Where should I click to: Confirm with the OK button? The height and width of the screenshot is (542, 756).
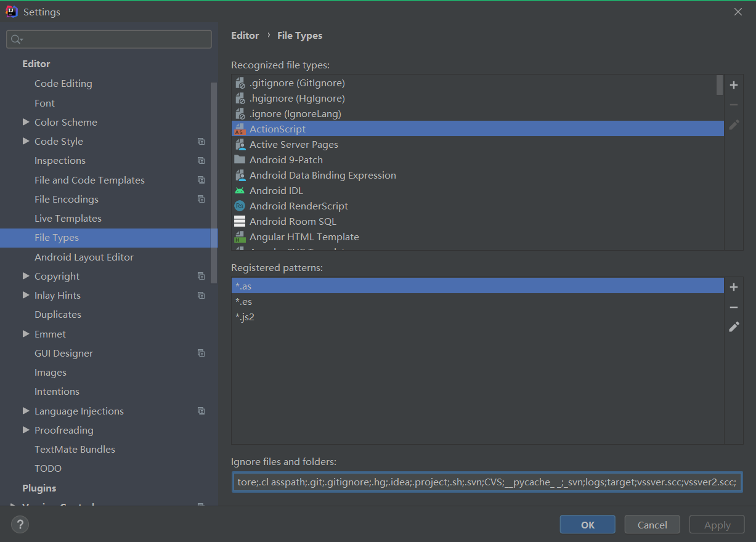click(588, 525)
